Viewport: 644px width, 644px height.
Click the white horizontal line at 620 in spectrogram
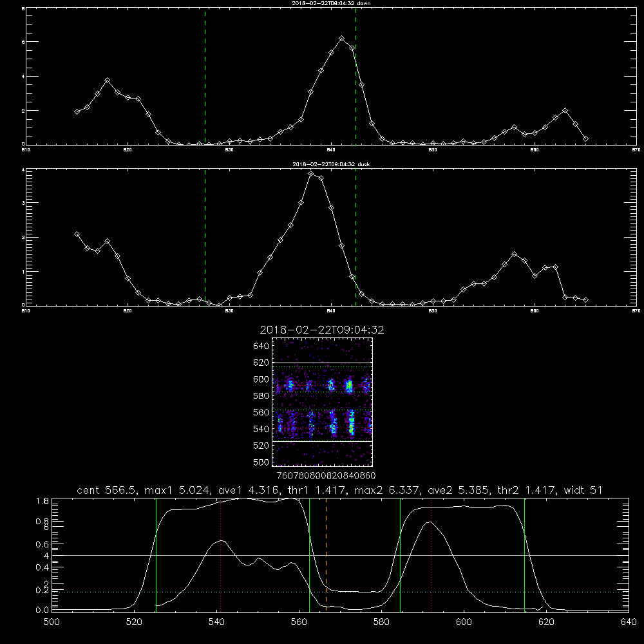click(x=322, y=363)
